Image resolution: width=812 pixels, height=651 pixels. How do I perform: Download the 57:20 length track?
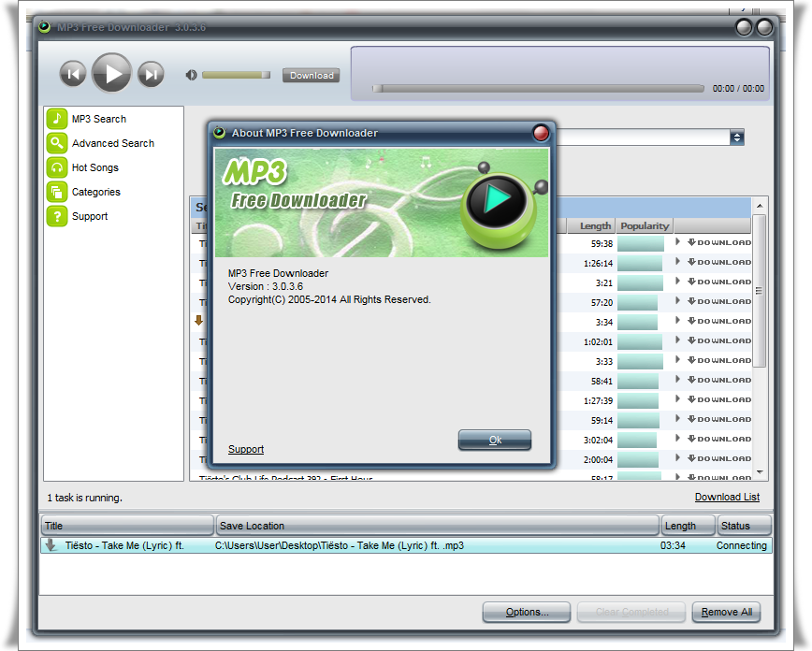[719, 301]
